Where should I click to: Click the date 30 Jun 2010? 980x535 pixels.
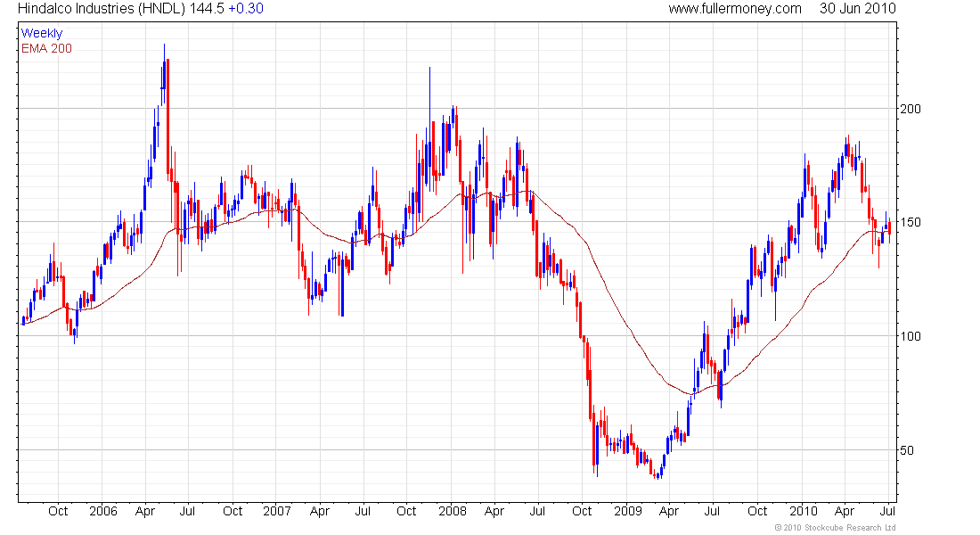[x=857, y=9]
